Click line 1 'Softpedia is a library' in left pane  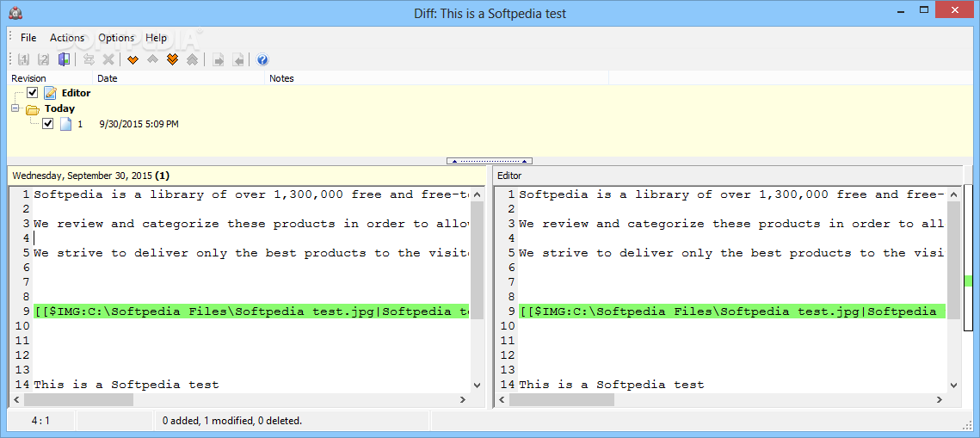(x=251, y=194)
